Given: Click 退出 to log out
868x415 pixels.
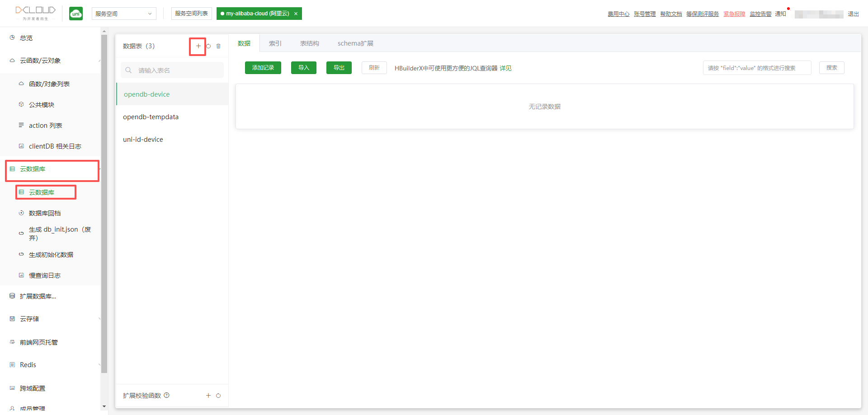Looking at the screenshot, I should pos(854,14).
